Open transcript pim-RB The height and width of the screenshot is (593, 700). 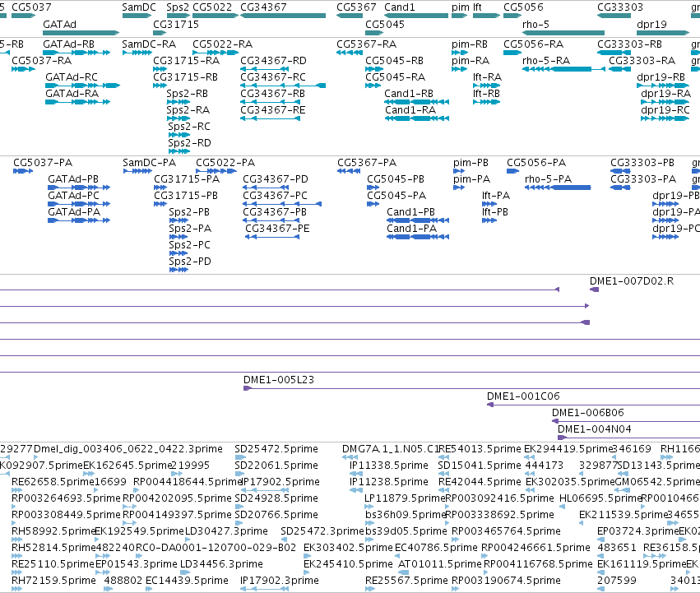click(x=469, y=44)
